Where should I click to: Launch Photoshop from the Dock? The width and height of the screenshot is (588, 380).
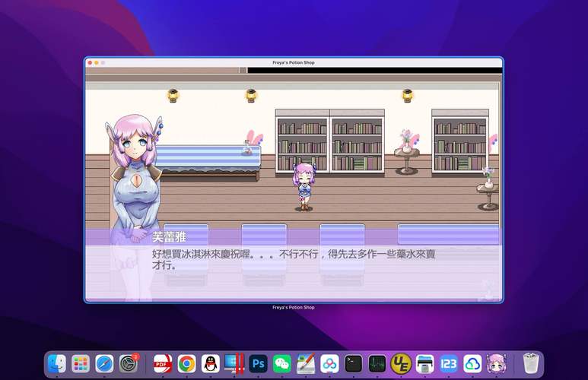point(258,363)
